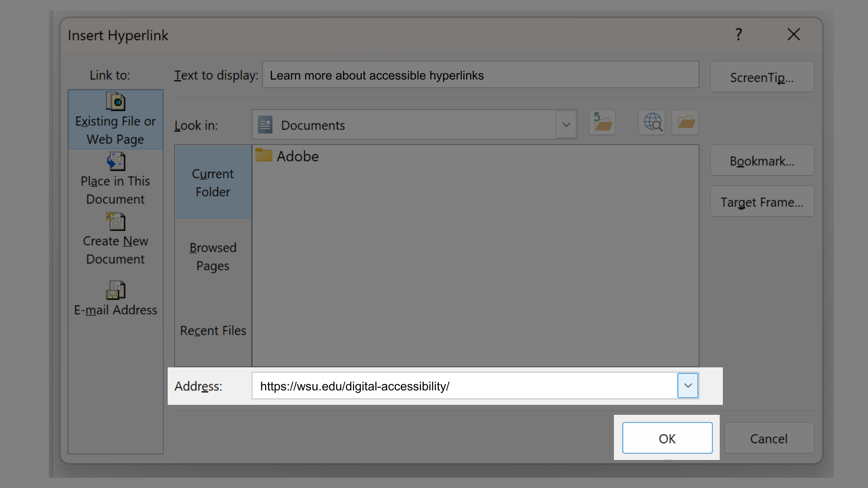
Task: Open the Look in dropdown arrow
Action: point(566,125)
